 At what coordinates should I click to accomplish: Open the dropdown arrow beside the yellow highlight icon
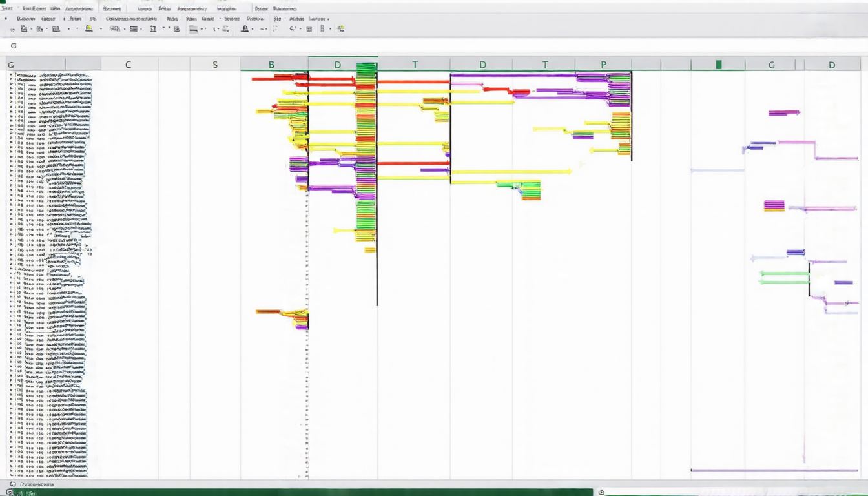point(101,28)
